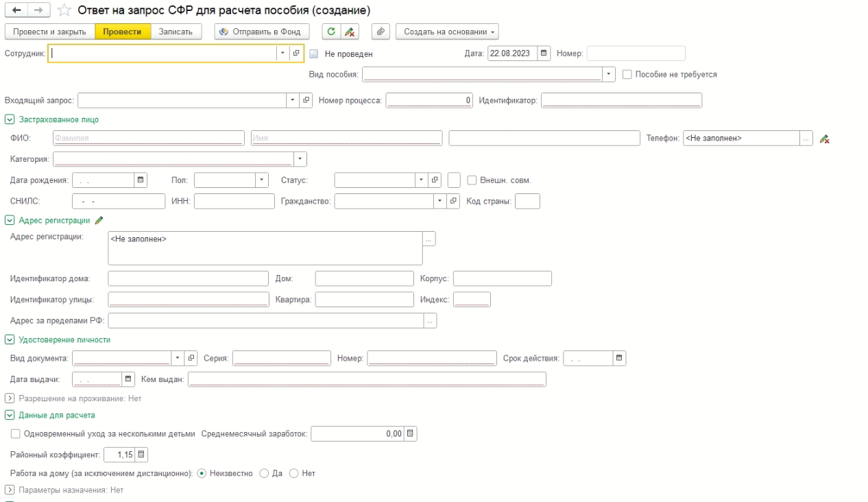Toggle Внешн. совм. checkbox

[472, 180]
